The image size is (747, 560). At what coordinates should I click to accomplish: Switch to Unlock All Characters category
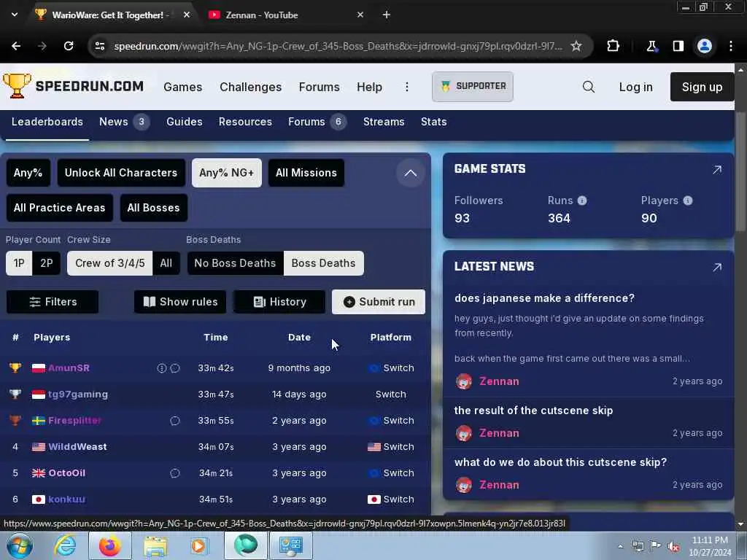point(121,172)
